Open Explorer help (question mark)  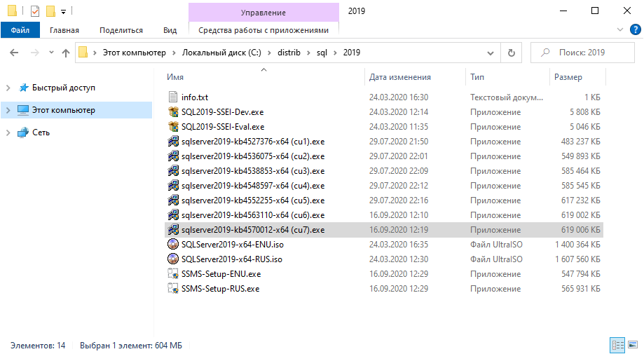pos(635,29)
